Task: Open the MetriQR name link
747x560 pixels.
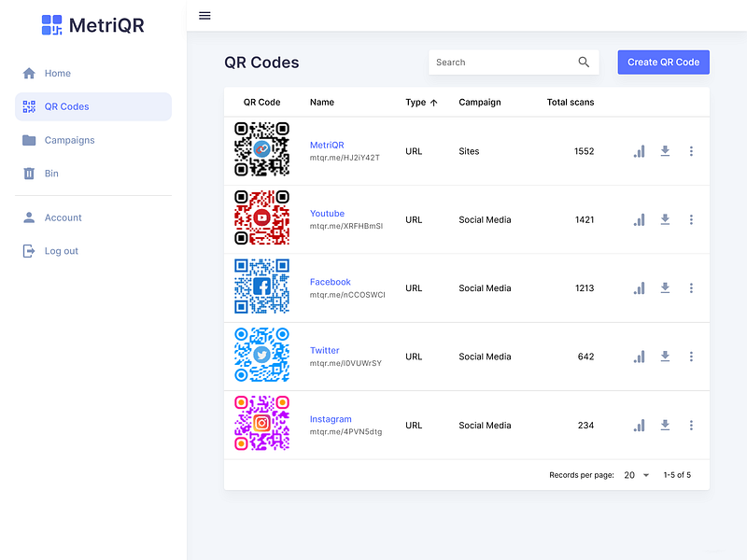Action: click(x=327, y=145)
